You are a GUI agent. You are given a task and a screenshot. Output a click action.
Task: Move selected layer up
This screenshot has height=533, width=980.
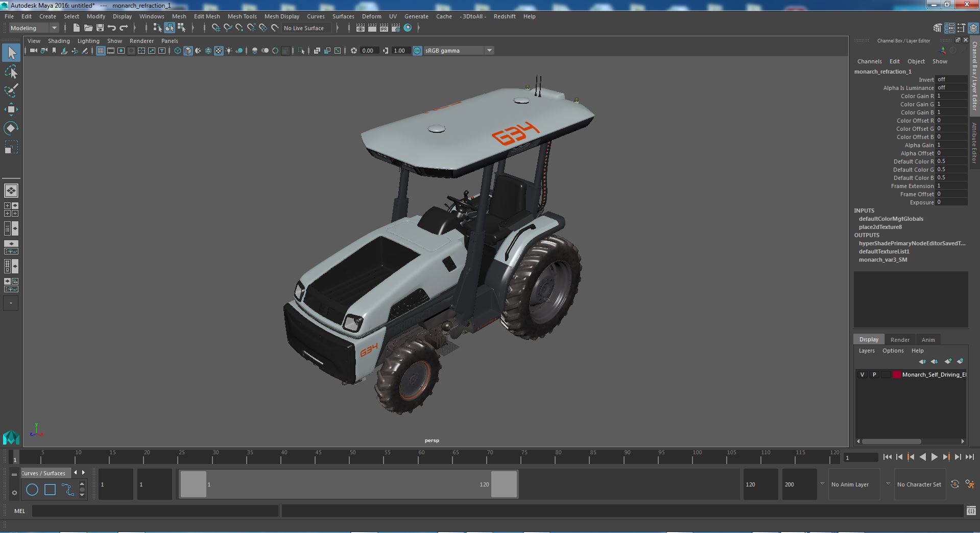click(x=922, y=361)
